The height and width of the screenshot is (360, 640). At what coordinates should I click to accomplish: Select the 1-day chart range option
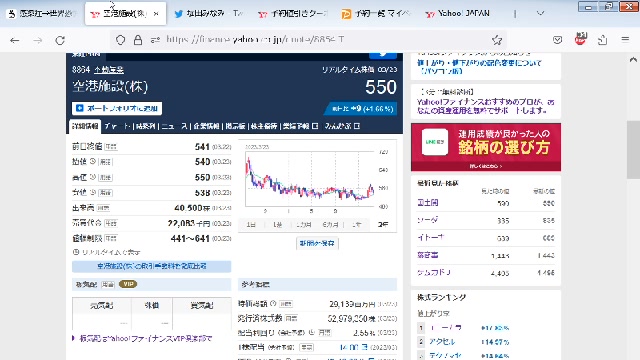pyautogui.click(x=251, y=224)
